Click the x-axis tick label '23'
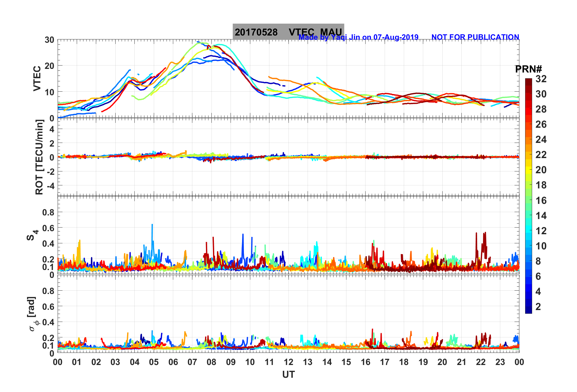The width and height of the screenshot is (577, 392). coord(500,362)
